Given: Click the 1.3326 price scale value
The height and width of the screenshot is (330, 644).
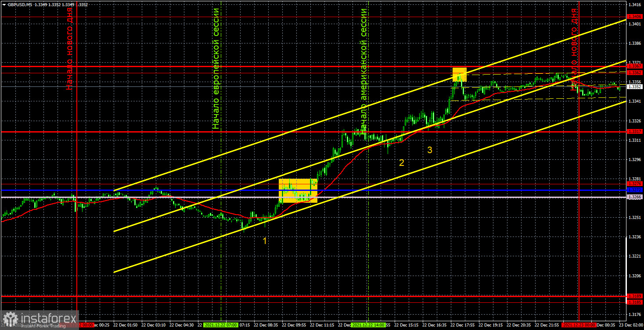Looking at the screenshot, I should coord(635,121).
